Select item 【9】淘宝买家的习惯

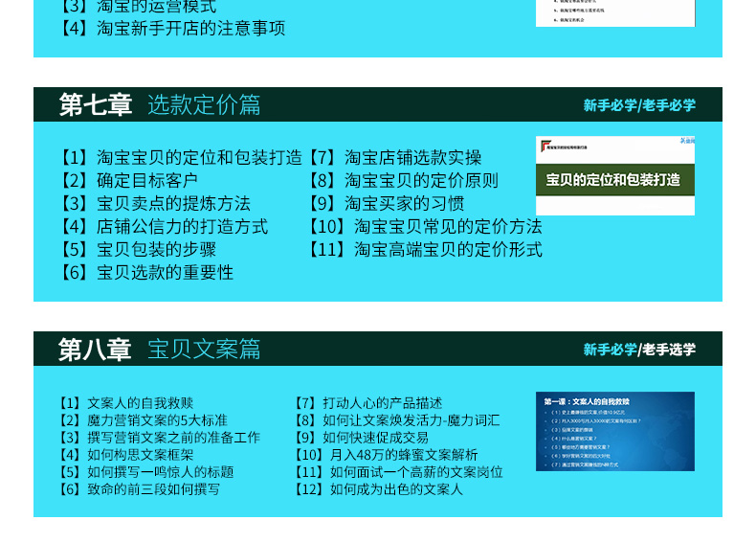[x=386, y=204]
